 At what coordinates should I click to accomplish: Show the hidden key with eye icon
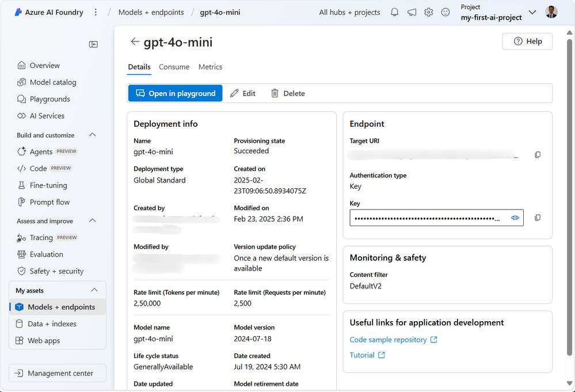515,218
